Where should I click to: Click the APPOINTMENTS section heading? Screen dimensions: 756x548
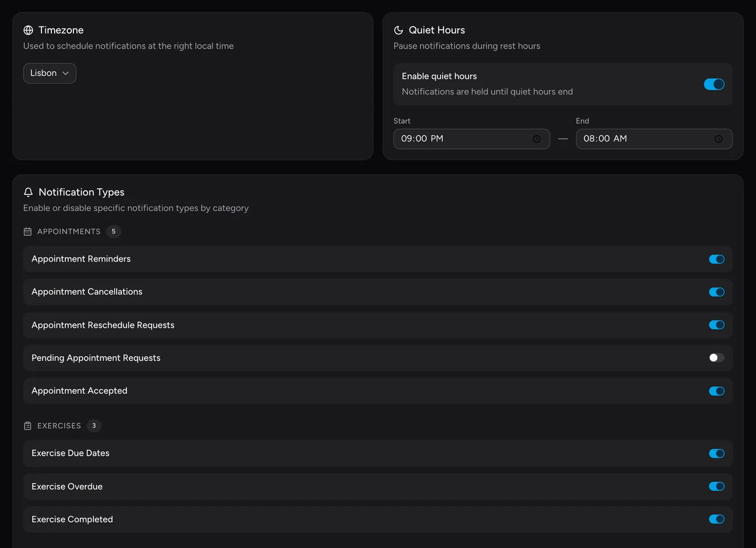click(69, 231)
